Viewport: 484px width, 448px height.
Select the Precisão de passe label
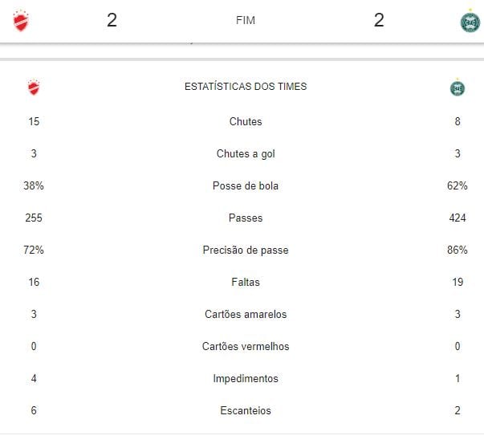click(246, 250)
